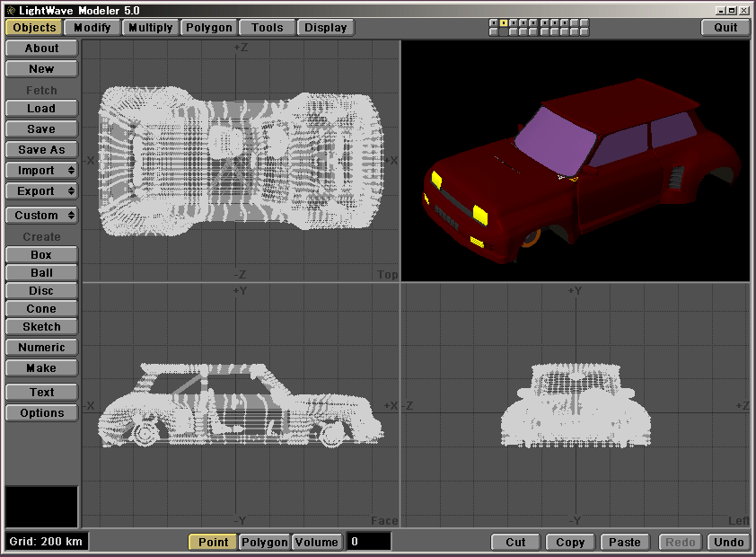Switch to the Modify tab
Screen dimensions: 756x557
click(92, 27)
